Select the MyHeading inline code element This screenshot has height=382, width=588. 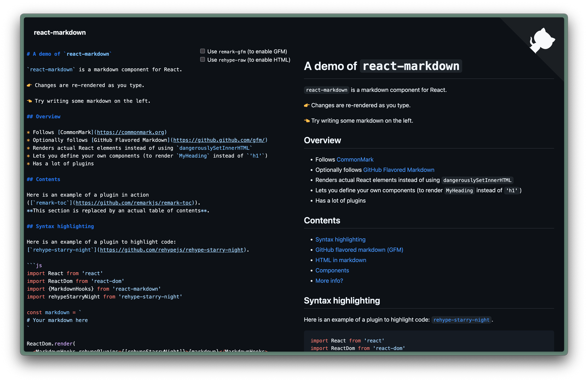pos(459,190)
